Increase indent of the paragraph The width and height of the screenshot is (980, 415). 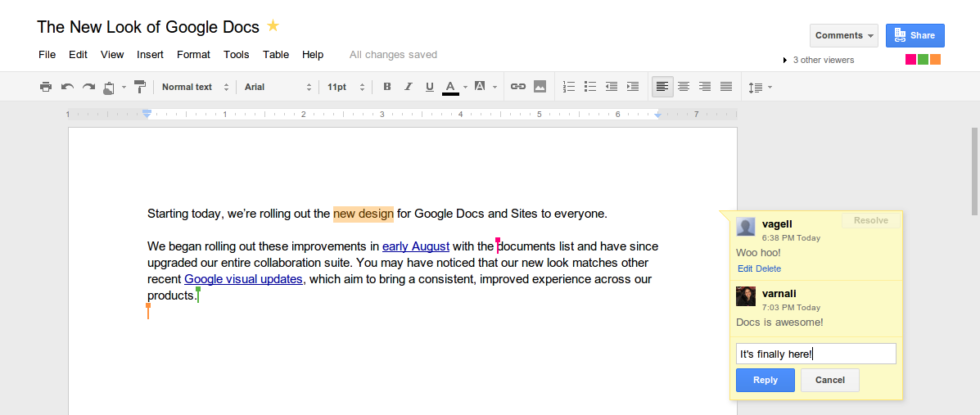[x=632, y=87]
